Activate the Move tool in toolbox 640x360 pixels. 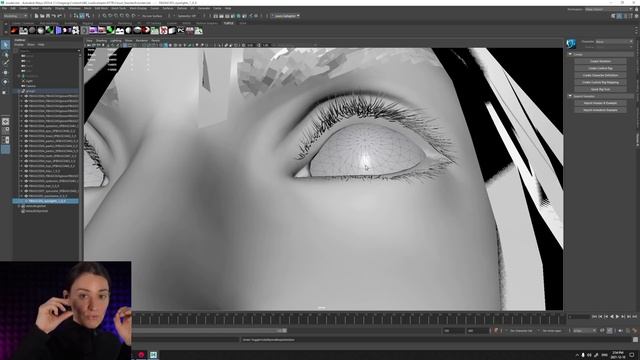pyautogui.click(x=5, y=72)
